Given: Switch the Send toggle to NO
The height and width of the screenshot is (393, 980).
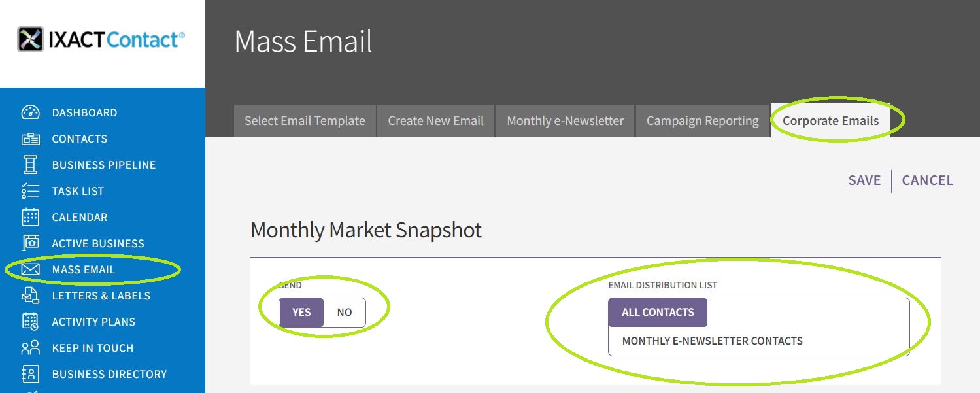Looking at the screenshot, I should (x=345, y=313).
